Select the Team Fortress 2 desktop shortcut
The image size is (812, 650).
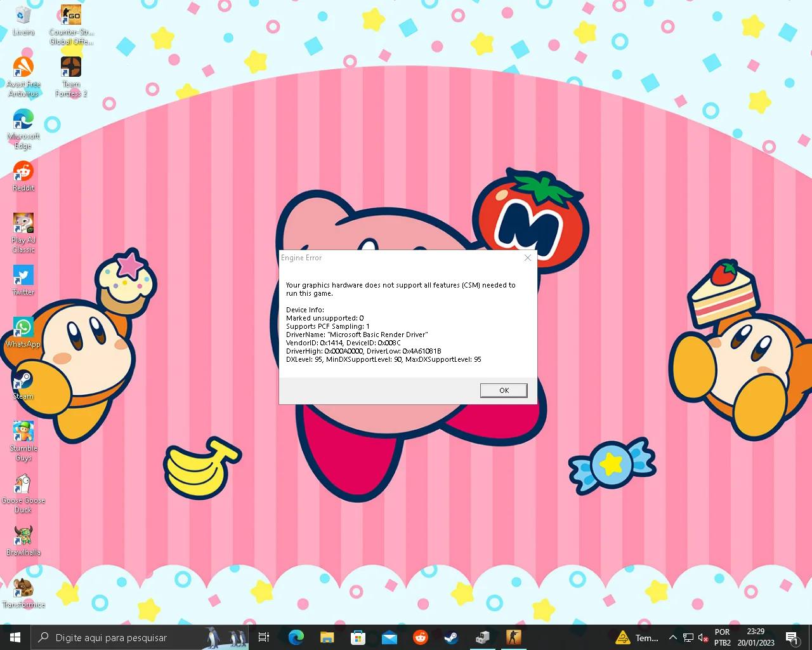coord(71,77)
